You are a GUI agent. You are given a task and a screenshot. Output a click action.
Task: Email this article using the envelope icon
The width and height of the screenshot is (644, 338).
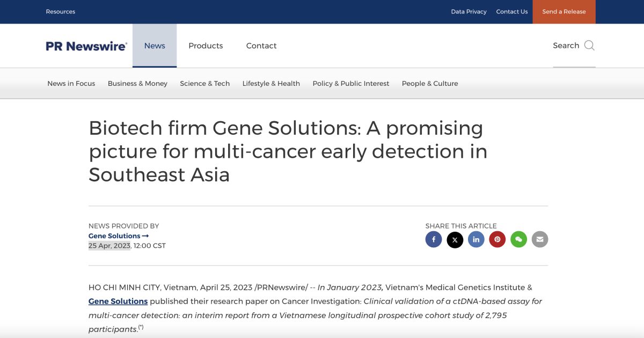click(539, 239)
